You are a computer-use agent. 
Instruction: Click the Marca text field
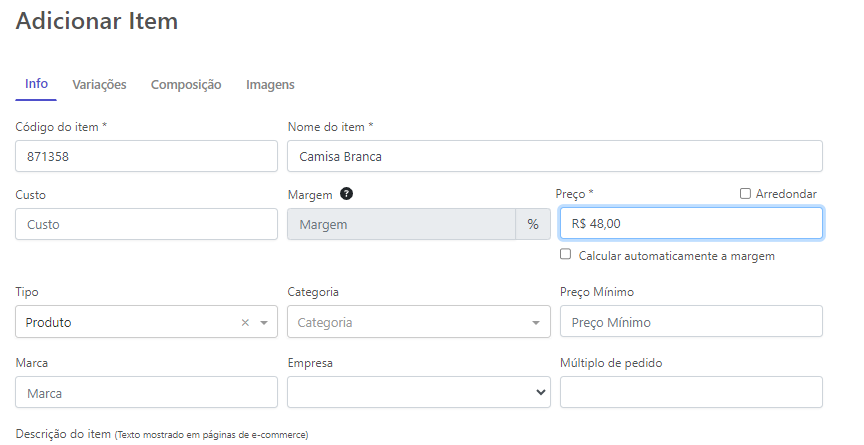tap(146, 393)
